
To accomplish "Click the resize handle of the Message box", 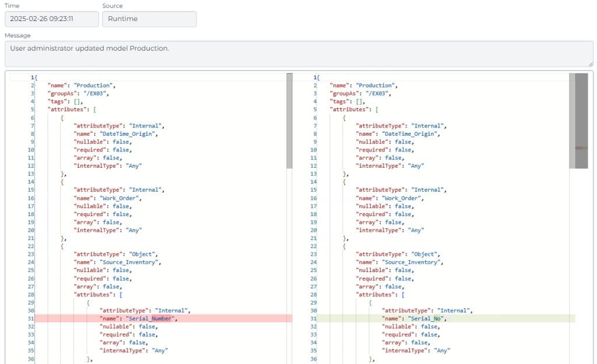I will pos(590,63).
